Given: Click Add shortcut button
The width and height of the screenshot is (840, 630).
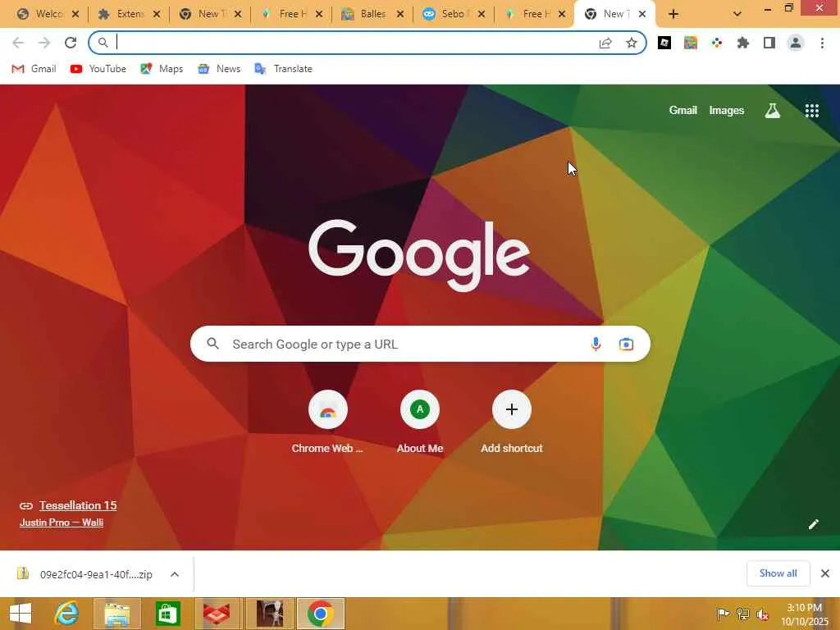Looking at the screenshot, I should pos(512,423).
